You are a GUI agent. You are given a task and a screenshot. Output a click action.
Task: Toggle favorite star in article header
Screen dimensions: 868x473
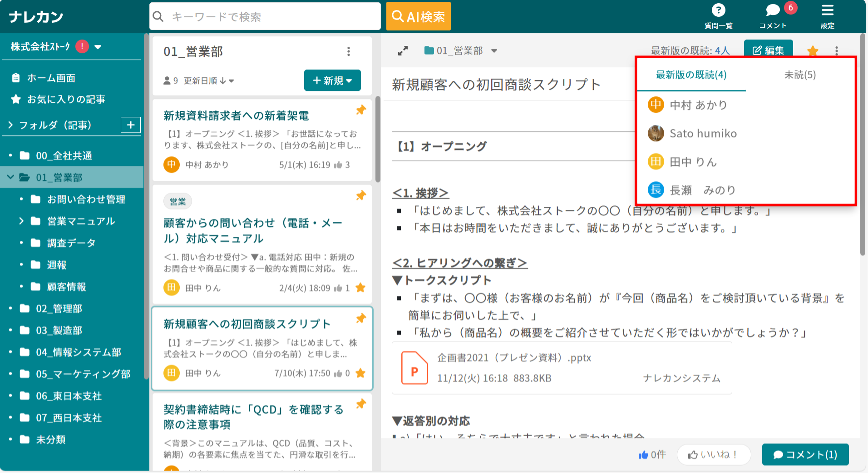(813, 51)
